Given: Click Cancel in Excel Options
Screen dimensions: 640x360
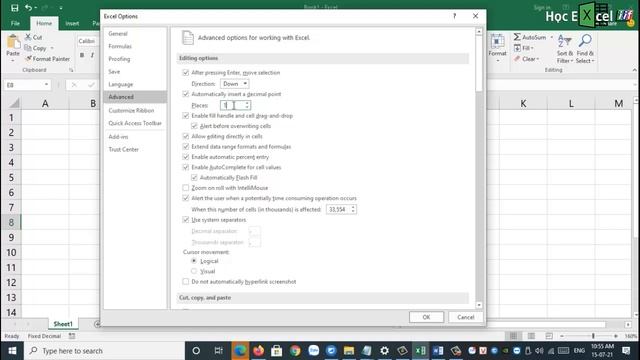Looking at the screenshot, I should (x=465, y=317).
